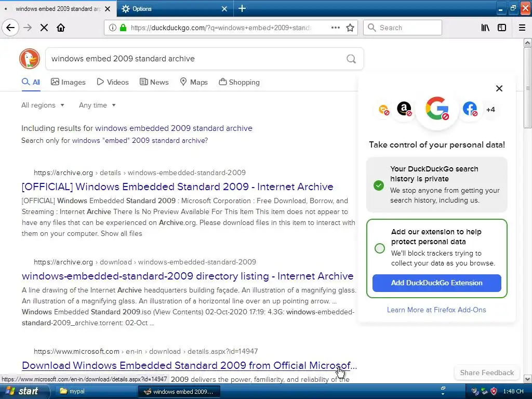The width and height of the screenshot is (532, 399).
Task: Click the Amazon blocked tracker icon
Action: [x=404, y=109]
